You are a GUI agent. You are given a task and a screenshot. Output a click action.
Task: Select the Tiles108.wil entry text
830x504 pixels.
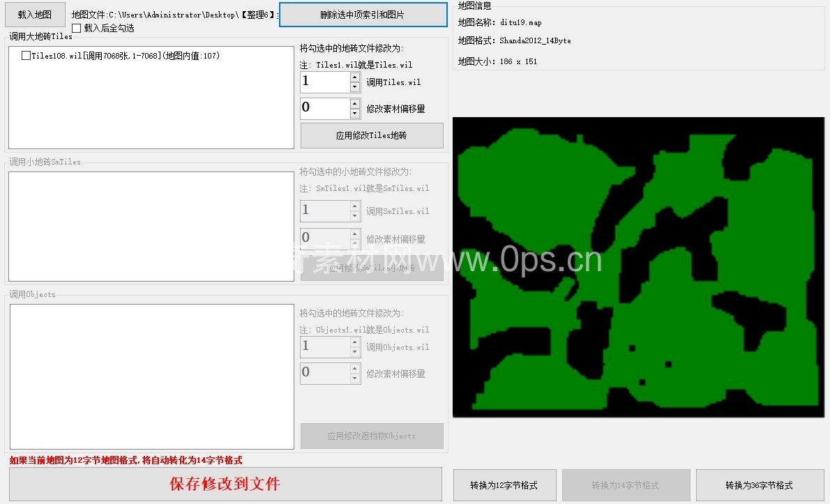point(126,56)
